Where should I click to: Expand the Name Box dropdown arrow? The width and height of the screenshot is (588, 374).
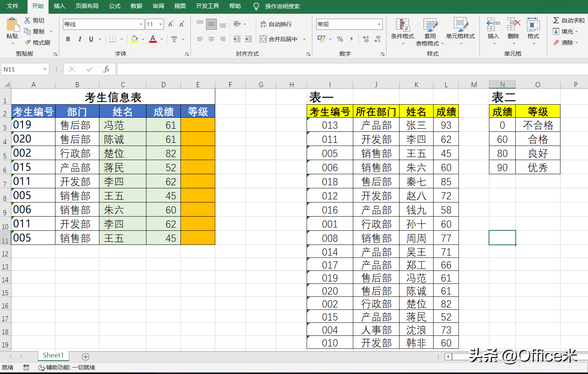(45, 69)
